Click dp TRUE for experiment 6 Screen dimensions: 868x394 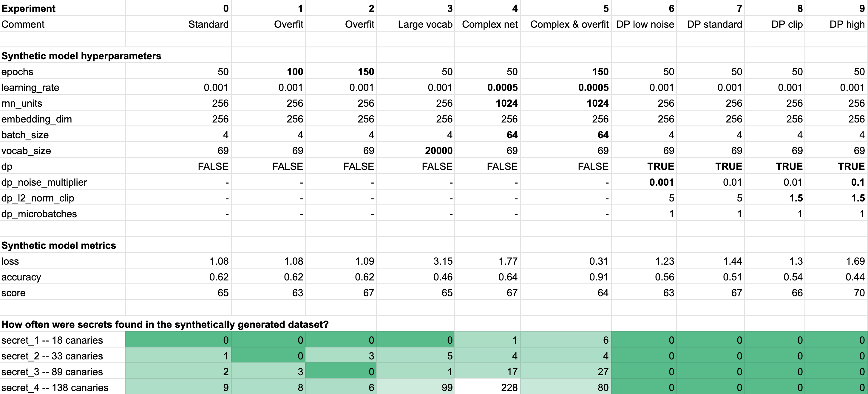pyautogui.click(x=644, y=166)
